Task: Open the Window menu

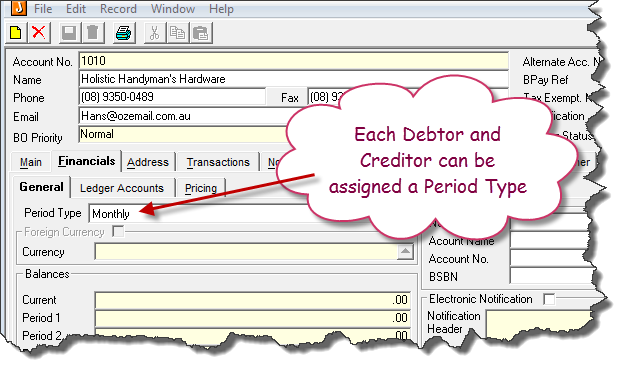Action: point(173,8)
